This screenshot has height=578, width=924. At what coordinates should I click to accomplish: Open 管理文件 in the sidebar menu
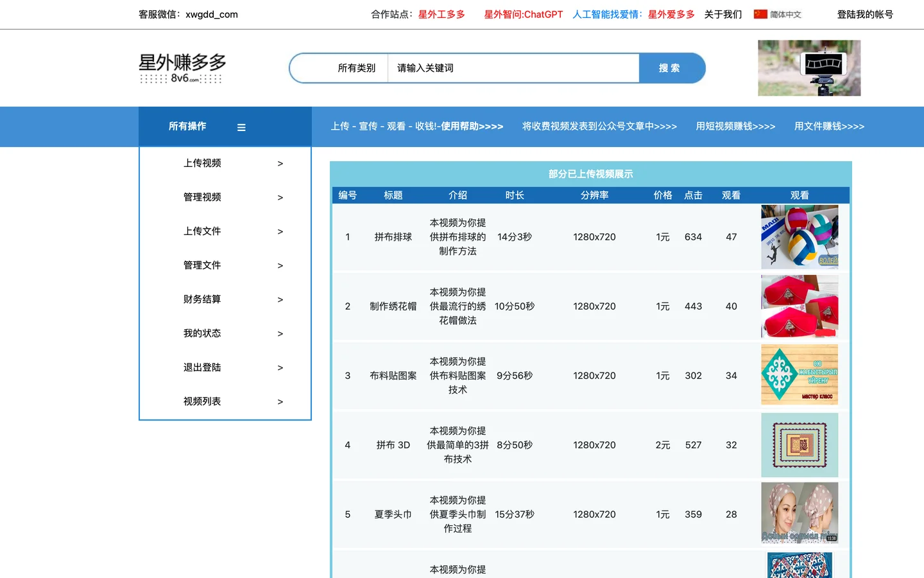(x=202, y=265)
